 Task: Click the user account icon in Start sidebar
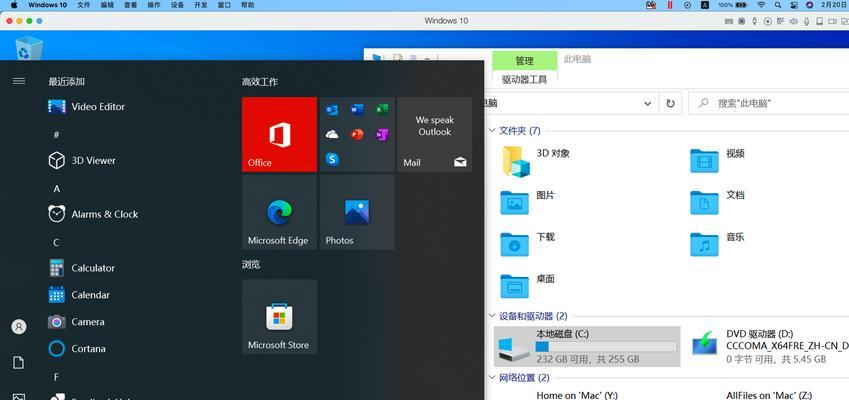point(19,327)
